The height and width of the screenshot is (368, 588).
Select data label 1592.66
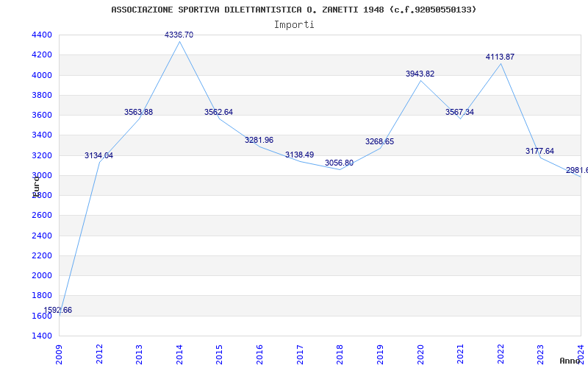coord(58,310)
